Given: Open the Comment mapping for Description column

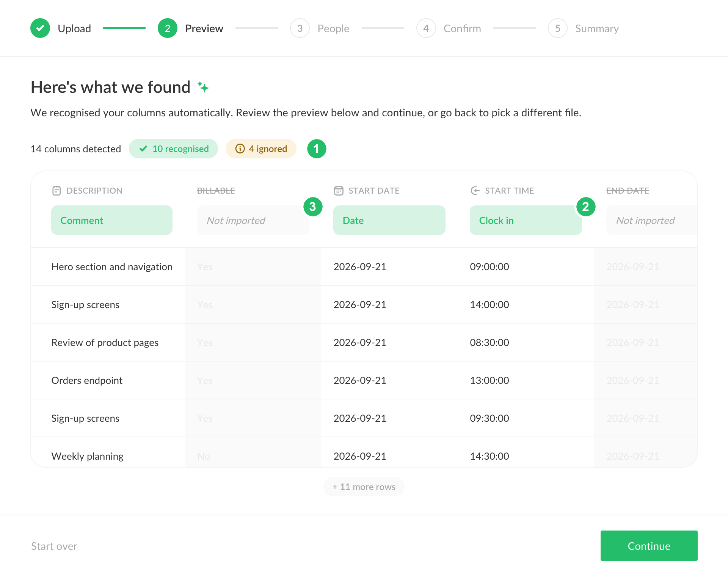Looking at the screenshot, I should 112,220.
